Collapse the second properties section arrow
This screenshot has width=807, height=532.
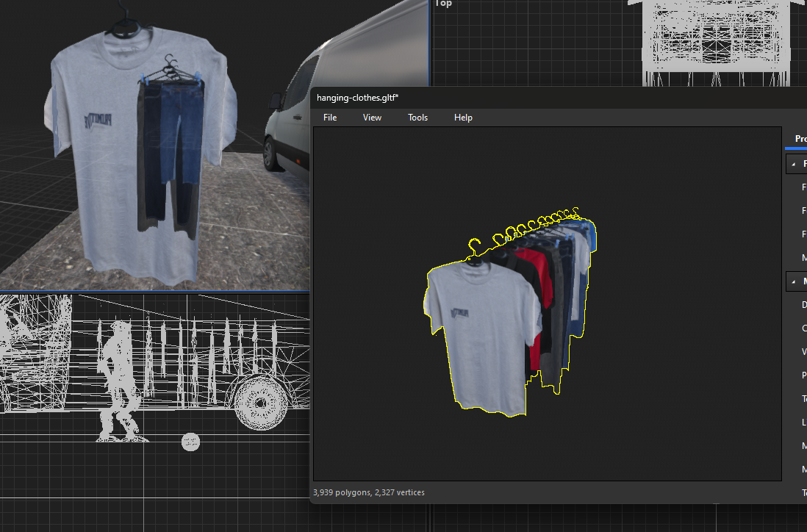tap(793, 281)
